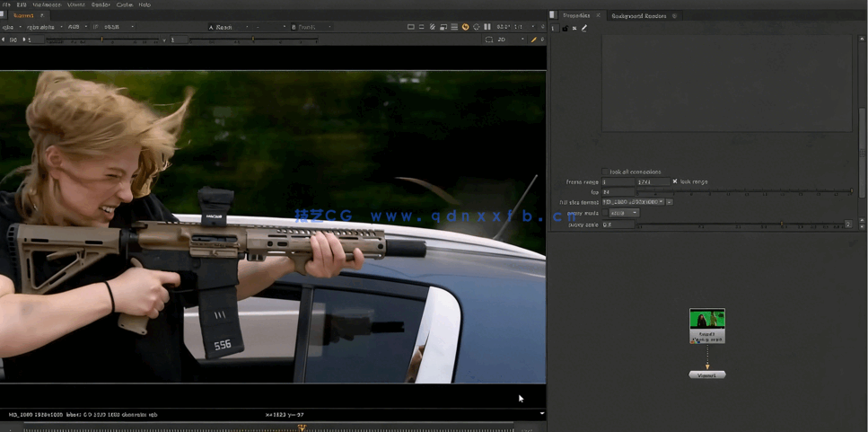Click the clear all panels X icon in Properties
This screenshot has height=432, width=868.
click(x=574, y=28)
